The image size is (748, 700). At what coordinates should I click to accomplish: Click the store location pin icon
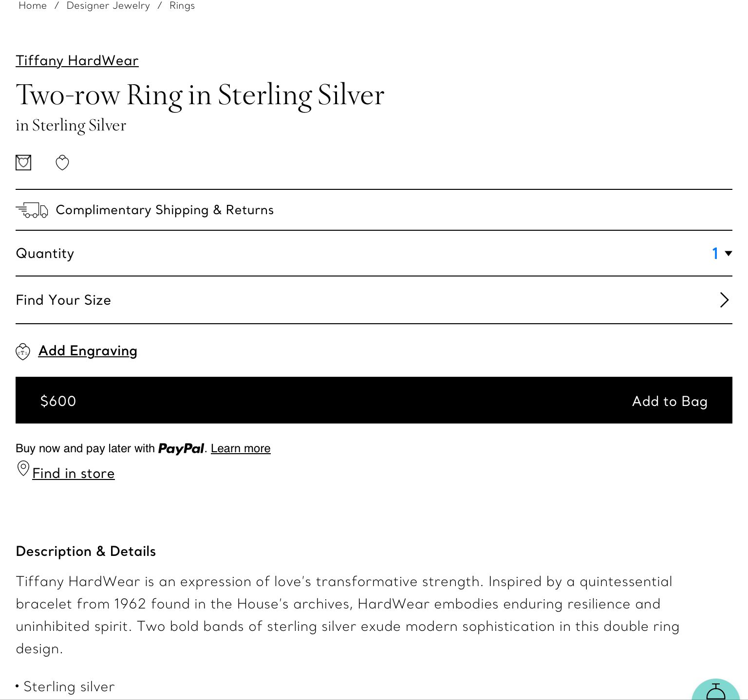(x=23, y=469)
